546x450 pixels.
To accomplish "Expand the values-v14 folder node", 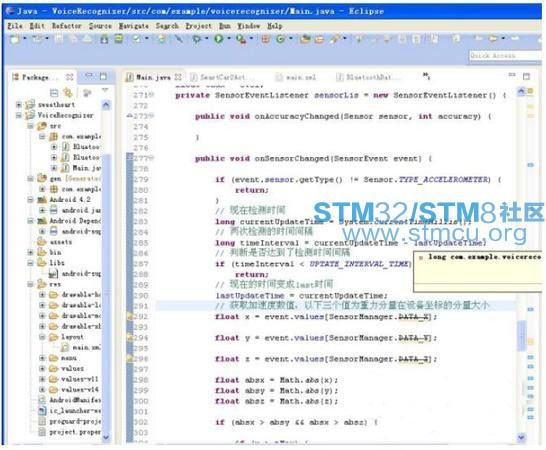I will 42,389.
